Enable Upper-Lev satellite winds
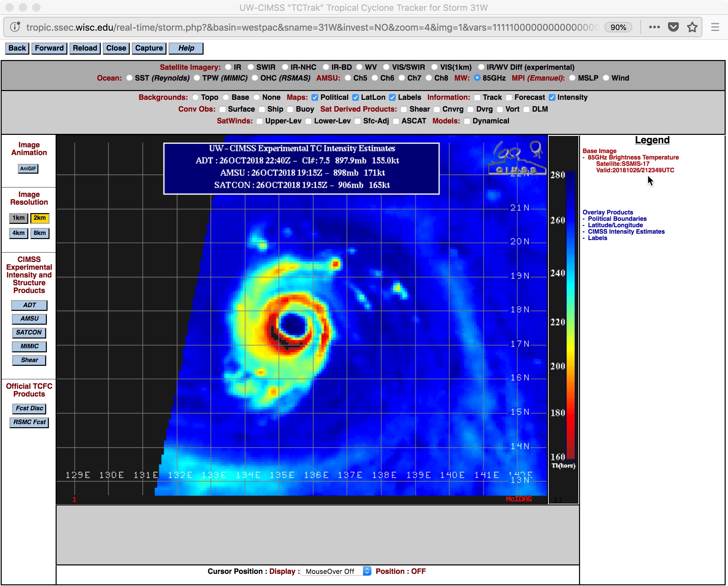Screen dimensions: 728x586 point(260,121)
